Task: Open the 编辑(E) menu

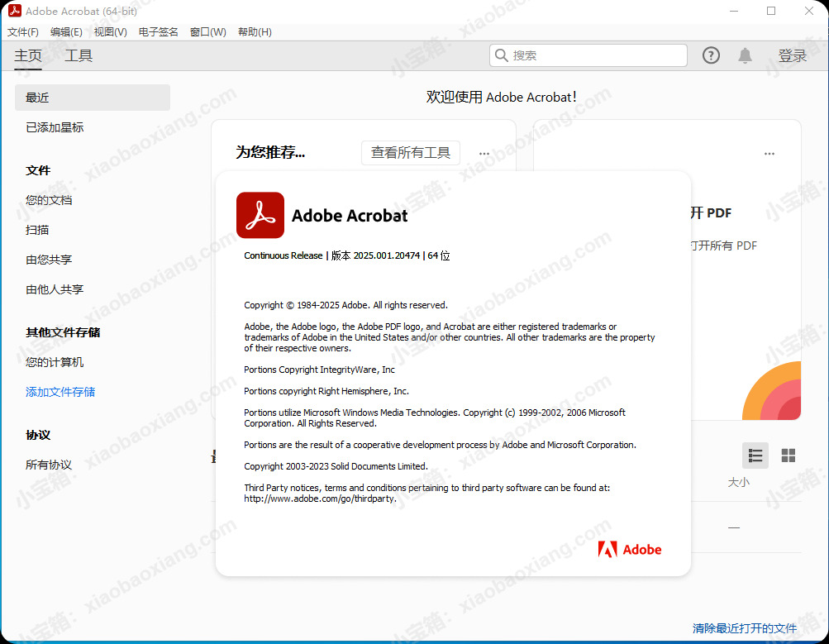Action: (66, 32)
